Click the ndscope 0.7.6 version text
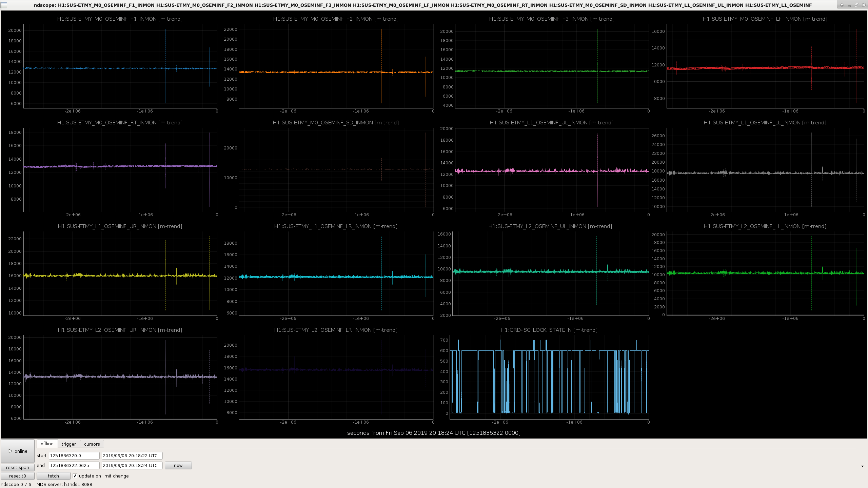Viewport: 868px width, 488px height. pos(16,484)
